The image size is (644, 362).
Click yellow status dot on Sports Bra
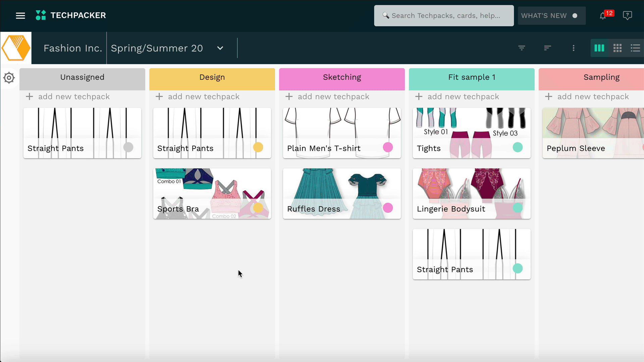(x=258, y=208)
